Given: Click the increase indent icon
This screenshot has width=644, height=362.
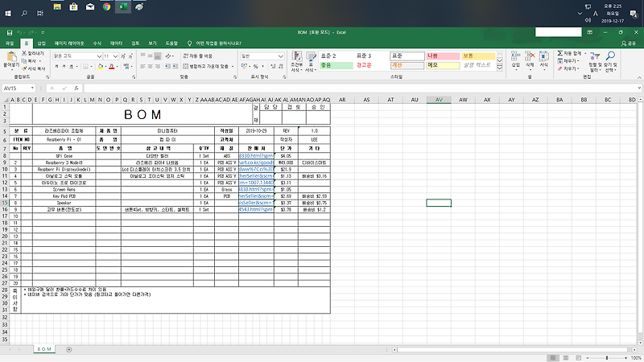Looking at the screenshot, I should [x=175, y=66].
